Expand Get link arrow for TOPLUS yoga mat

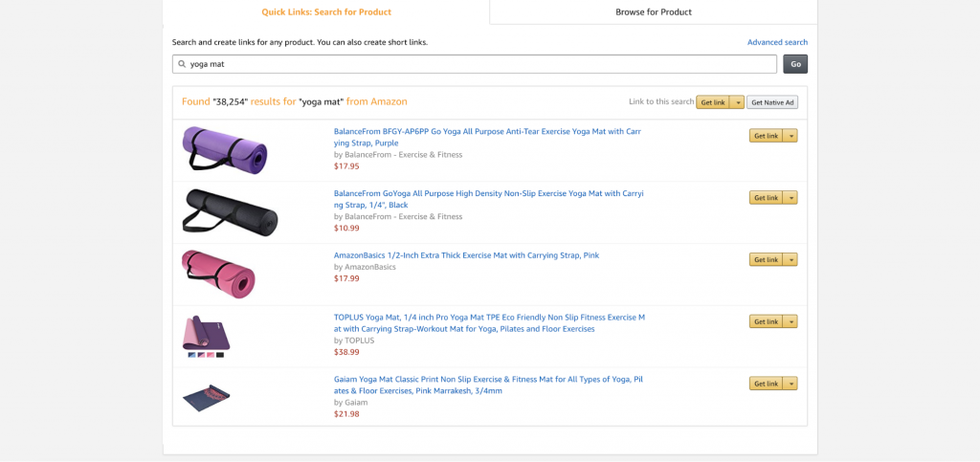point(791,321)
